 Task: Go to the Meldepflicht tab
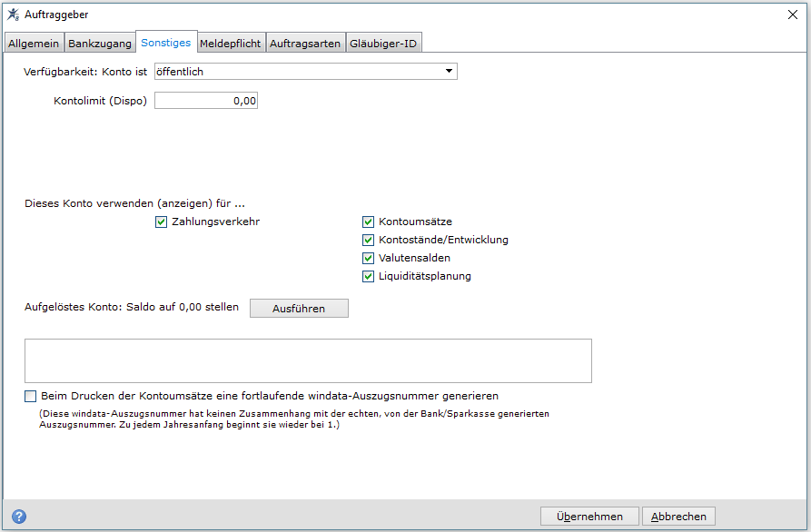point(230,44)
